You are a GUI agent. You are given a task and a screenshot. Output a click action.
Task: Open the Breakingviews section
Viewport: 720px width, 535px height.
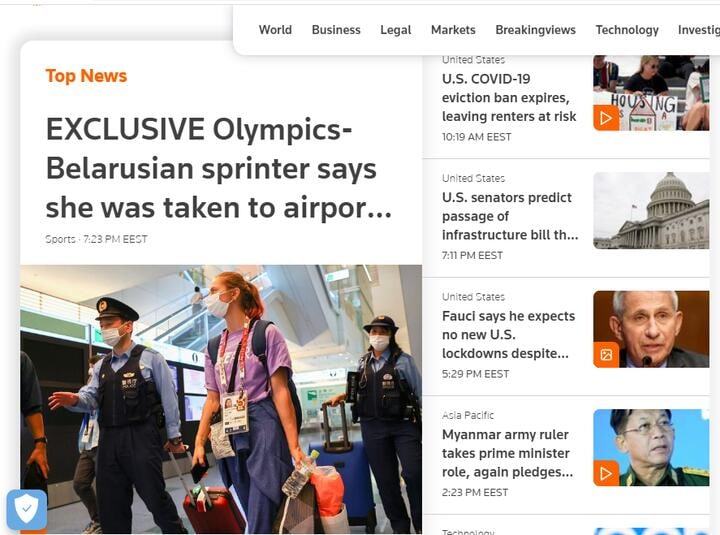pos(535,30)
